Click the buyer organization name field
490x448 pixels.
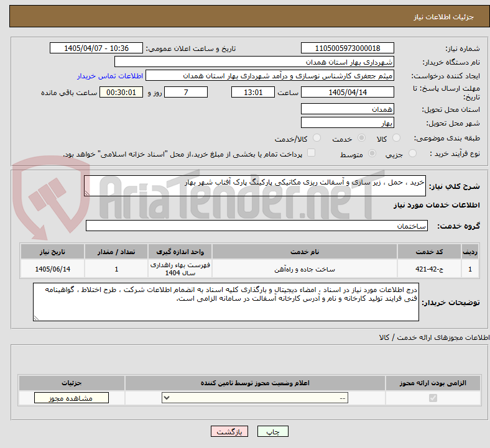(254, 62)
